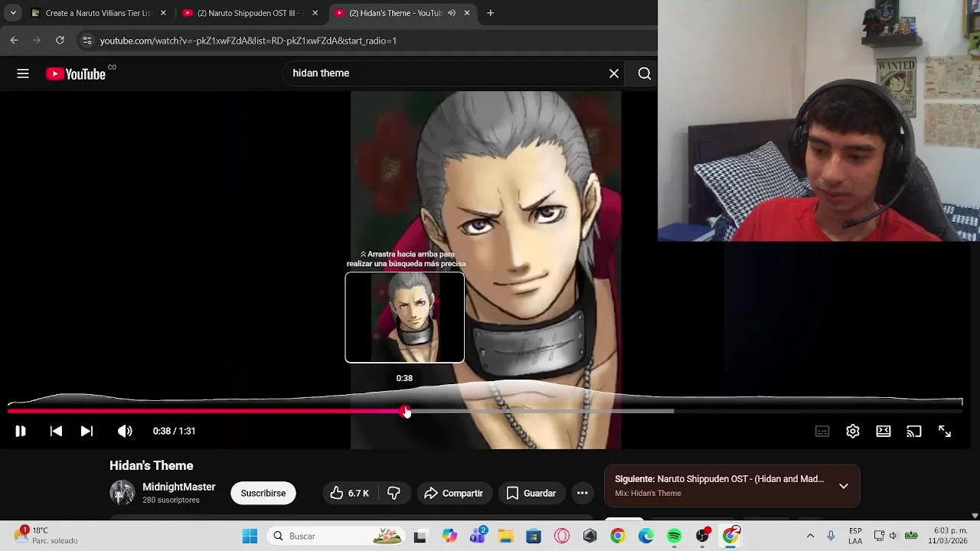The width and height of the screenshot is (980, 551).
Task: Click the Guardar save button
Action: pos(531,494)
